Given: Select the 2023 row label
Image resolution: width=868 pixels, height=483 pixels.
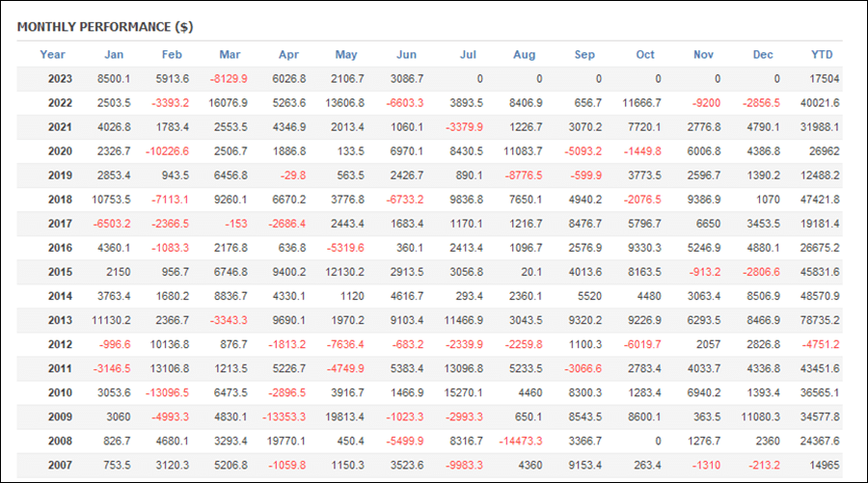Looking at the screenshot, I should (x=60, y=78).
